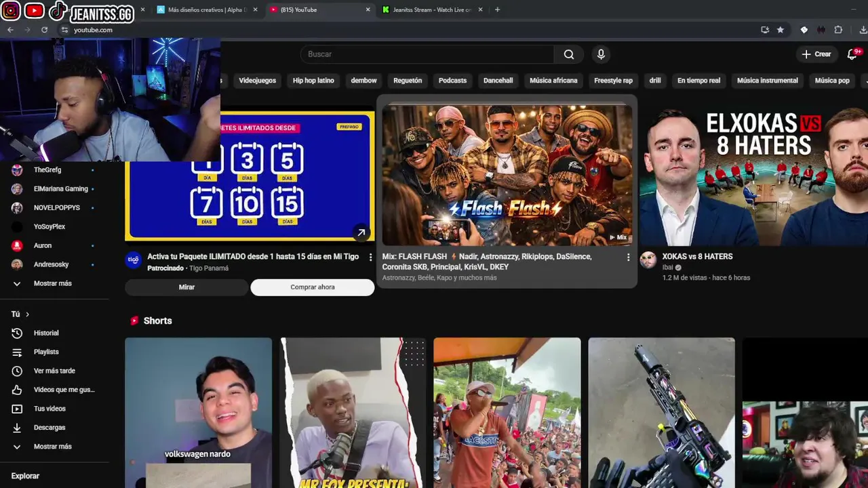868x488 pixels.
Task: Click the Crear button
Action: [816, 54]
